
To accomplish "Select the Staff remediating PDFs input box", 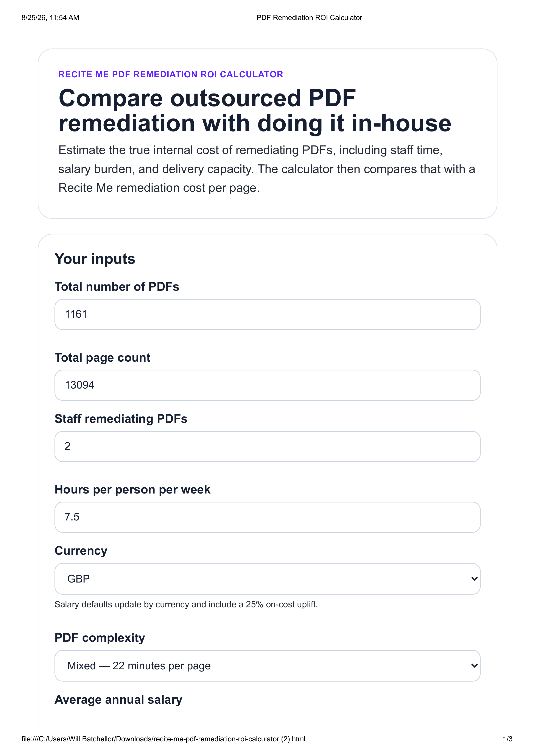I will click(267, 446).
